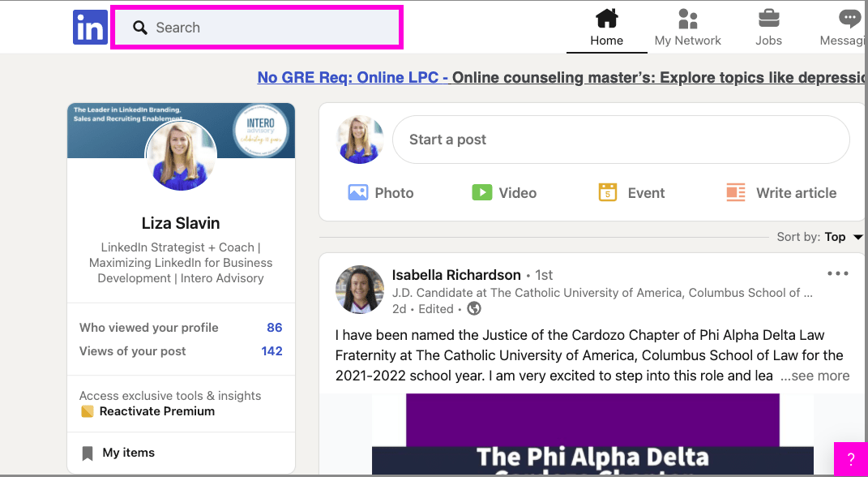Attach a Photo to a new post

(380, 192)
